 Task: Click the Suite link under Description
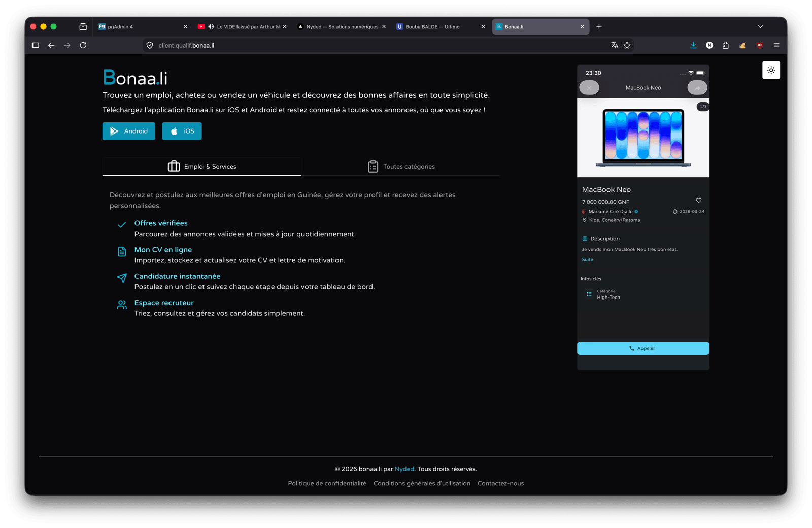coord(587,259)
